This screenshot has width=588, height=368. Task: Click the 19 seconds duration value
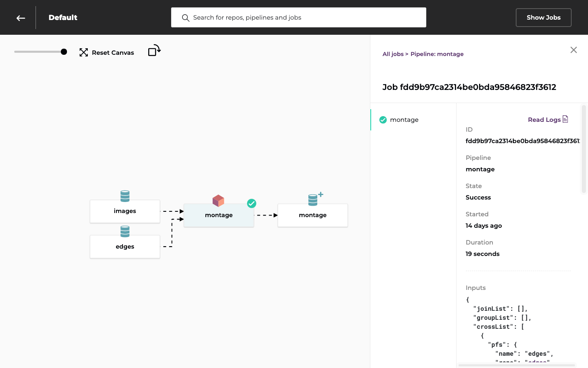[482, 254]
